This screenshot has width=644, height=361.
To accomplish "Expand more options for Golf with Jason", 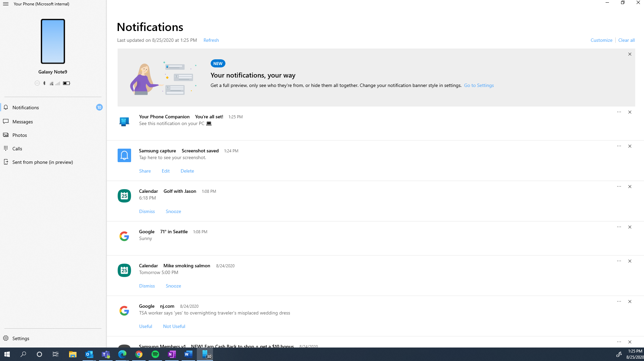I will (x=619, y=186).
